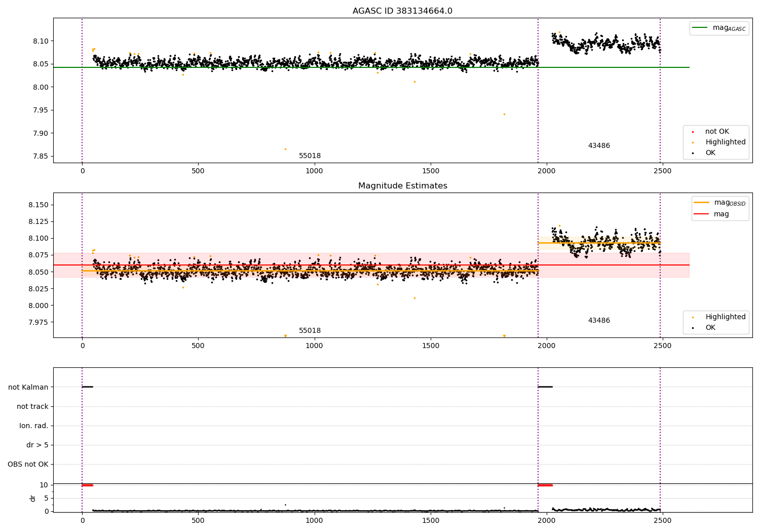This screenshot has height=532, width=760.
Task: Click the 'Ion. rad.' y-axis label
Action: pyautogui.click(x=34, y=426)
